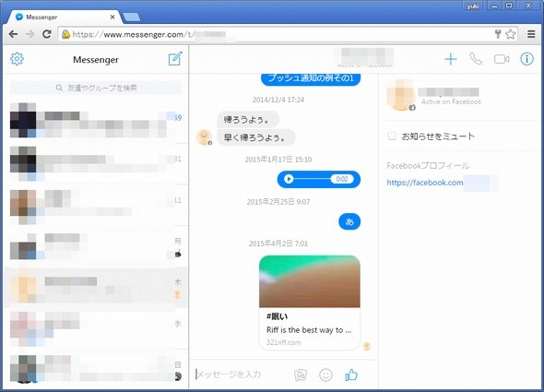
Task: Close the Messenger tab
Action: click(x=112, y=17)
